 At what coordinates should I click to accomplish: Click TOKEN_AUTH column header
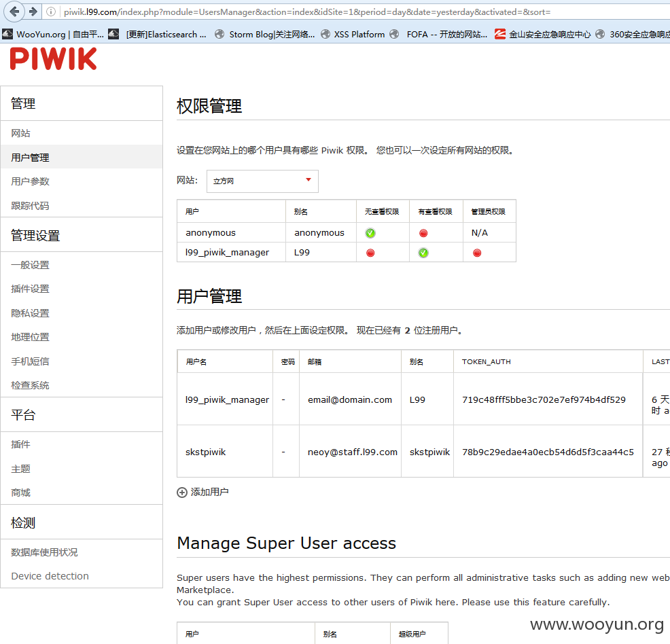(x=487, y=361)
